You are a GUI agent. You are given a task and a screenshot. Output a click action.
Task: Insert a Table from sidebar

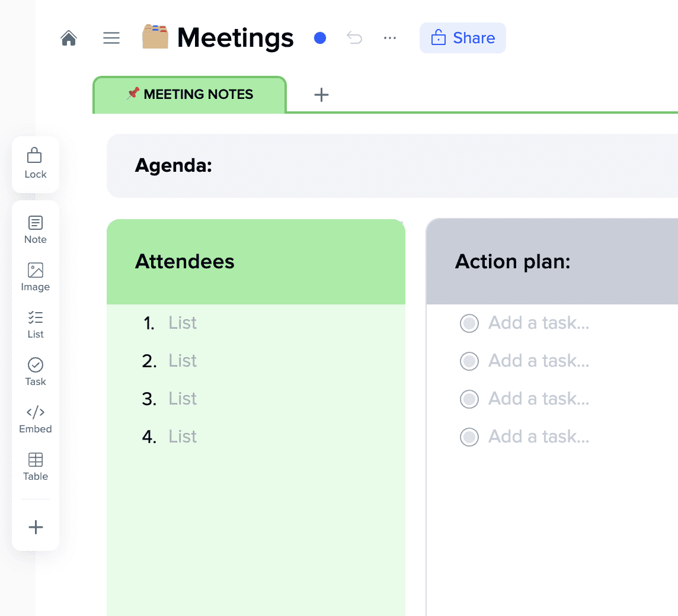click(x=36, y=467)
